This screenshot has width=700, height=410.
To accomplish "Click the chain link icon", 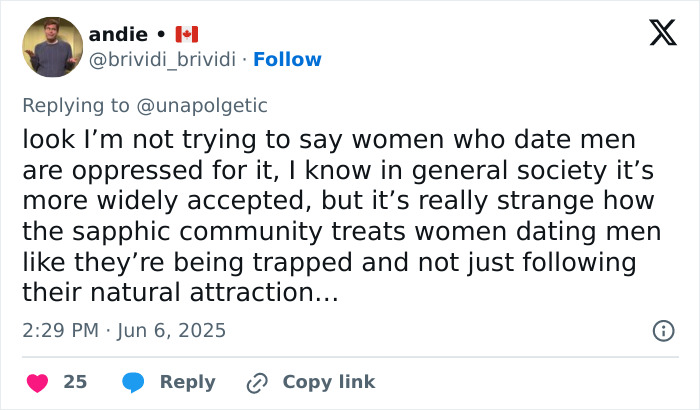I will (258, 382).
